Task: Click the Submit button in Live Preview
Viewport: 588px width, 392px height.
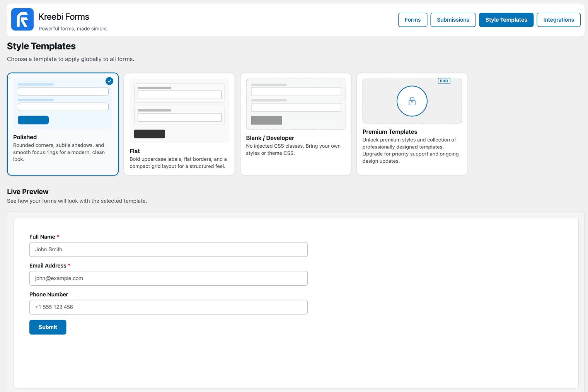Action: click(48, 327)
